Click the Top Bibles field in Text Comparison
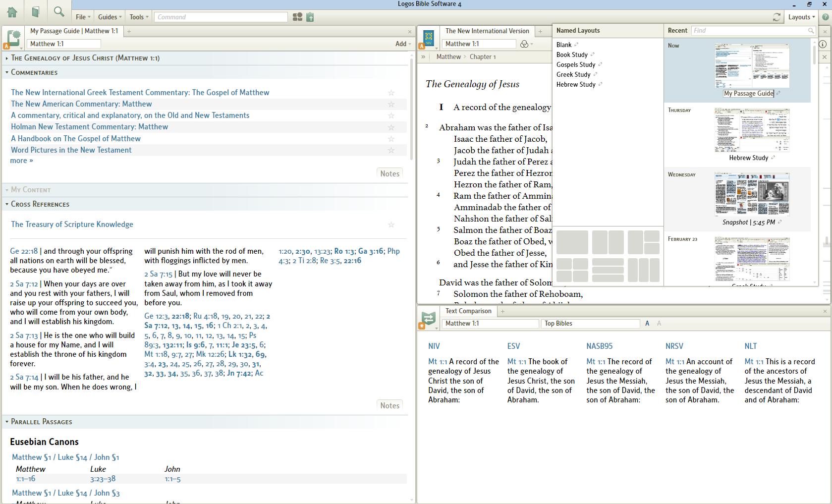The image size is (832, 504). click(590, 324)
